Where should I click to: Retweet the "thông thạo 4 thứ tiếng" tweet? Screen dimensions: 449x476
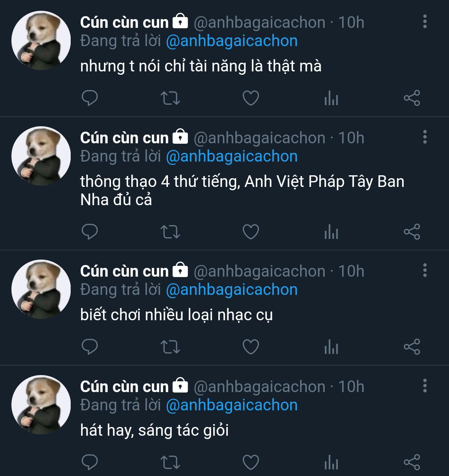pyautogui.click(x=170, y=232)
